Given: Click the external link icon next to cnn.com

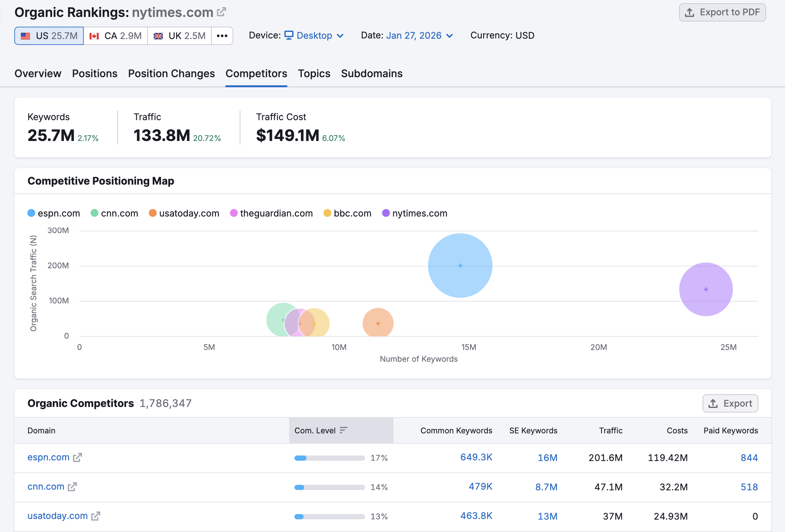Looking at the screenshot, I should click(72, 487).
